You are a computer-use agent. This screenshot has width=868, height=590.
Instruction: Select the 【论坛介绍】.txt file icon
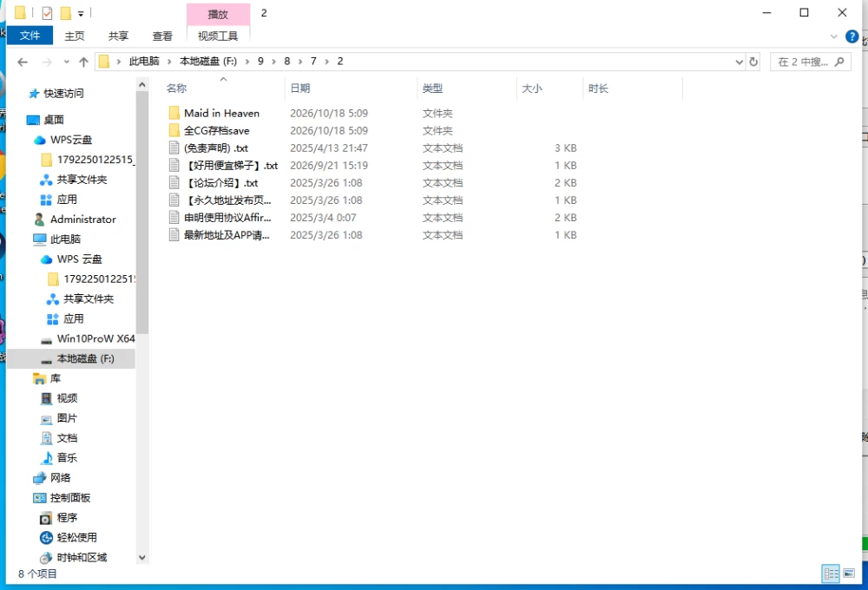click(x=174, y=183)
